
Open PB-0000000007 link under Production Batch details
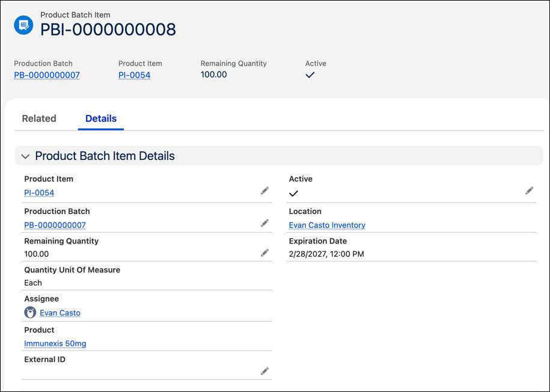55,225
